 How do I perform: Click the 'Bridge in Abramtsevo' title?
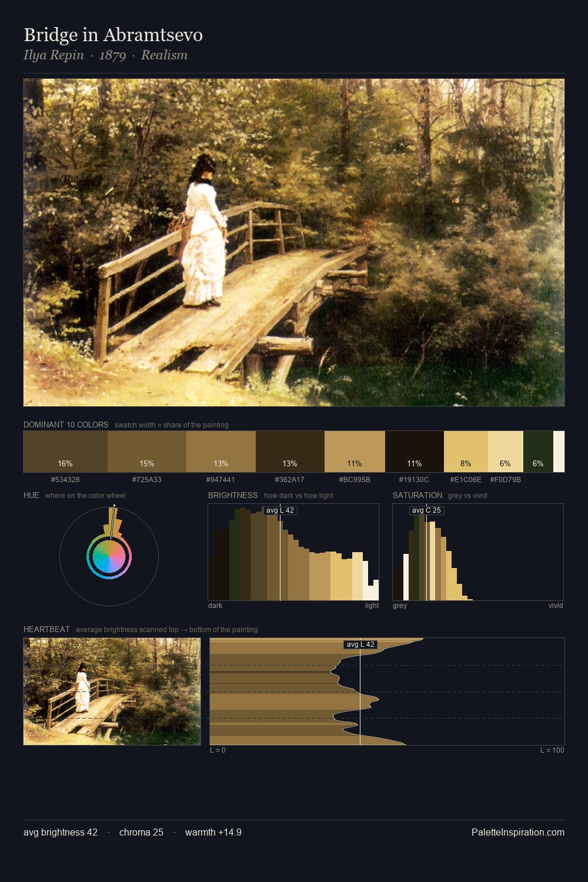click(113, 35)
